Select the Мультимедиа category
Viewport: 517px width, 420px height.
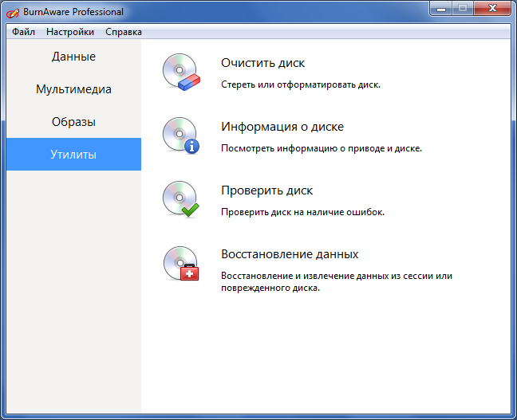pyautogui.click(x=73, y=89)
